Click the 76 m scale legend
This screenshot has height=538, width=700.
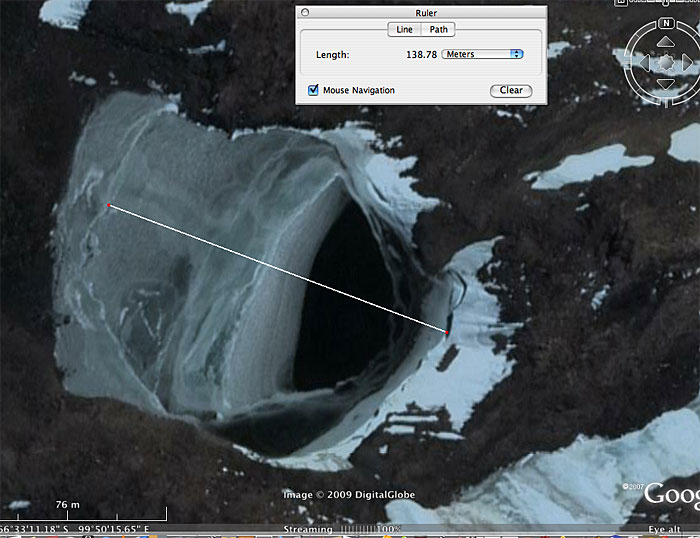pyautogui.click(x=68, y=504)
